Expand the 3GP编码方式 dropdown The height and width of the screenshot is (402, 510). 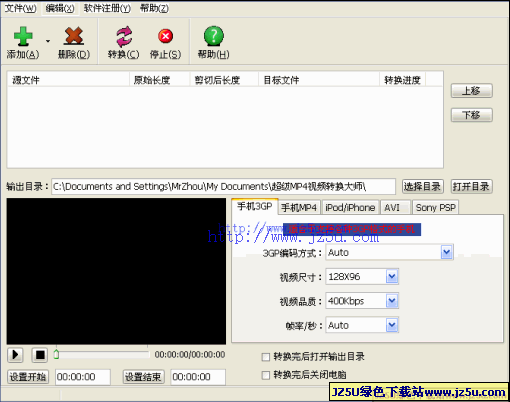446,252
